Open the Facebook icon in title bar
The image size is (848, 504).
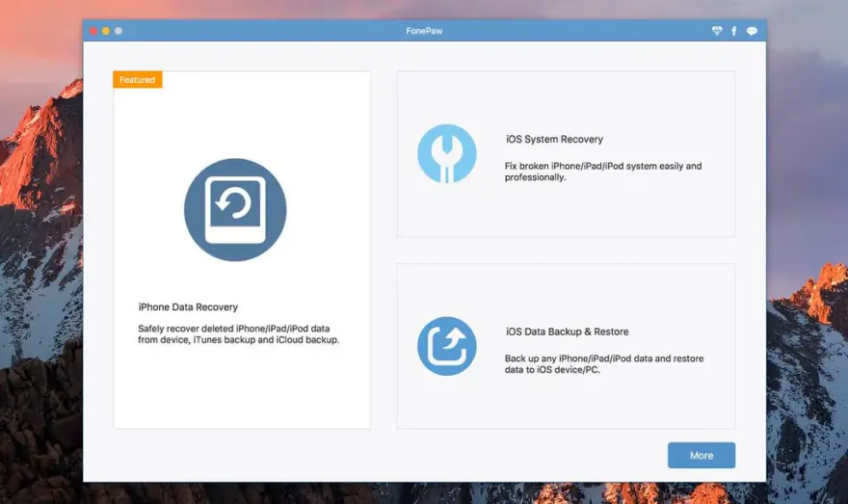point(734,31)
